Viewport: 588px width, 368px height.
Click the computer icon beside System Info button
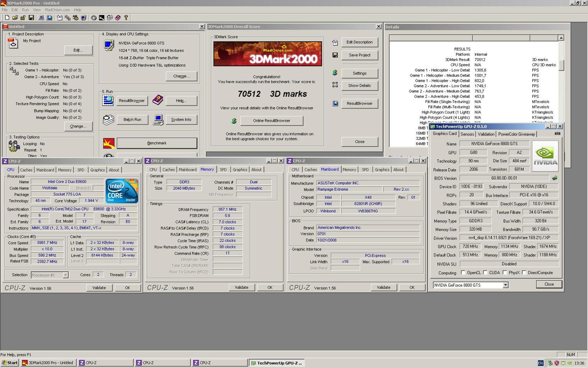point(158,120)
